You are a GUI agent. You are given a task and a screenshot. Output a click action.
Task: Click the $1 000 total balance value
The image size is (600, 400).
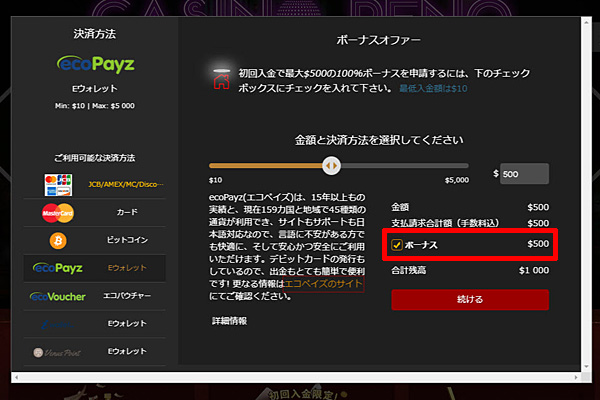click(534, 271)
